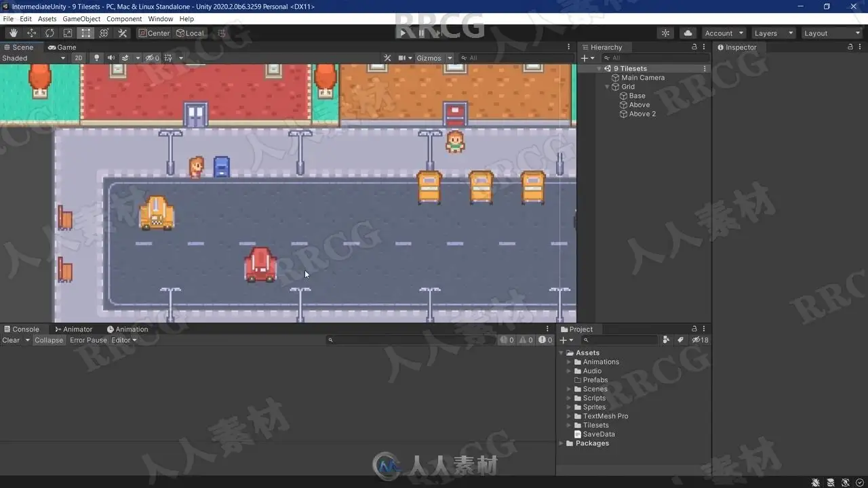Open the Clear dropdown arrow in Console
Screen dimensions: 868x488
click(x=28, y=340)
